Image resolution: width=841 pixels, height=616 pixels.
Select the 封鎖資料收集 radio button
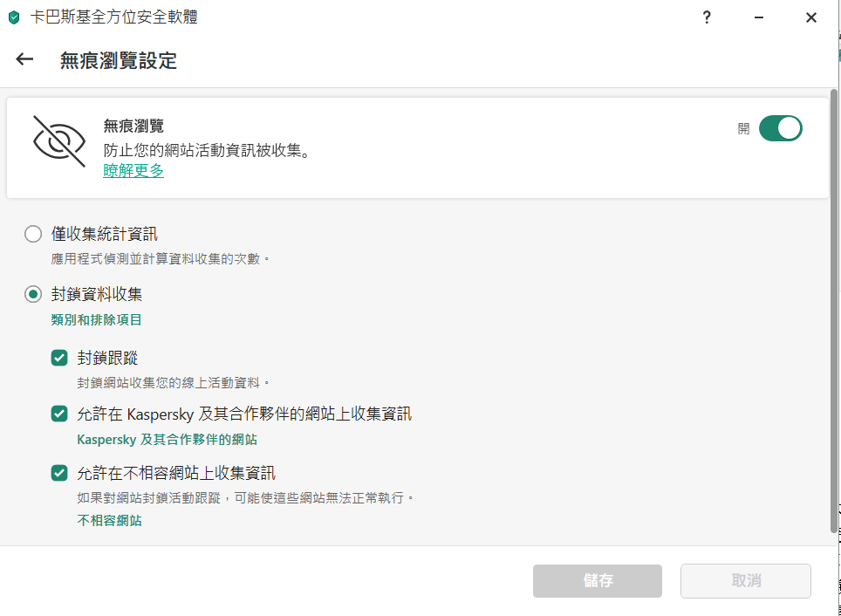click(x=33, y=295)
